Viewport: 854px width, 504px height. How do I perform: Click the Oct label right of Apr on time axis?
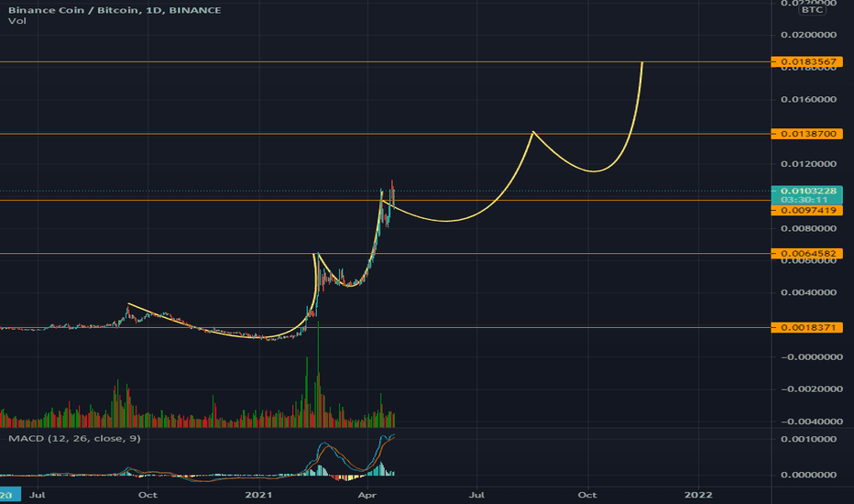tap(587, 495)
